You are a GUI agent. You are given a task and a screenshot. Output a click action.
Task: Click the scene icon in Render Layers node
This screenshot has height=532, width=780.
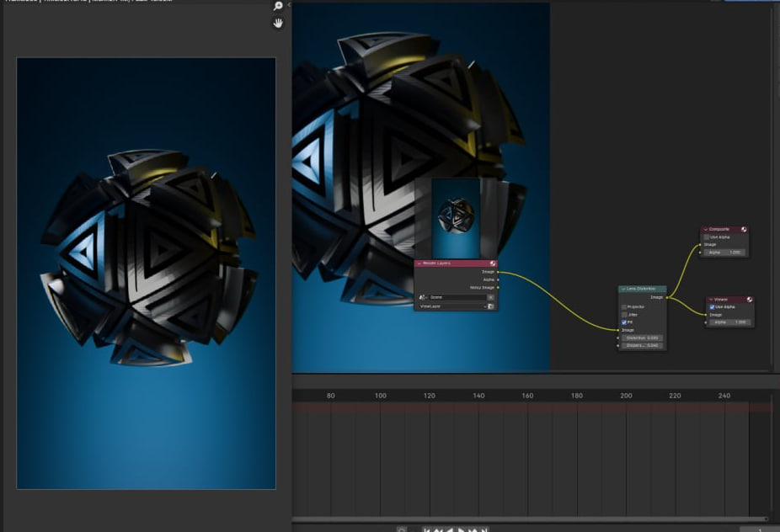point(422,297)
